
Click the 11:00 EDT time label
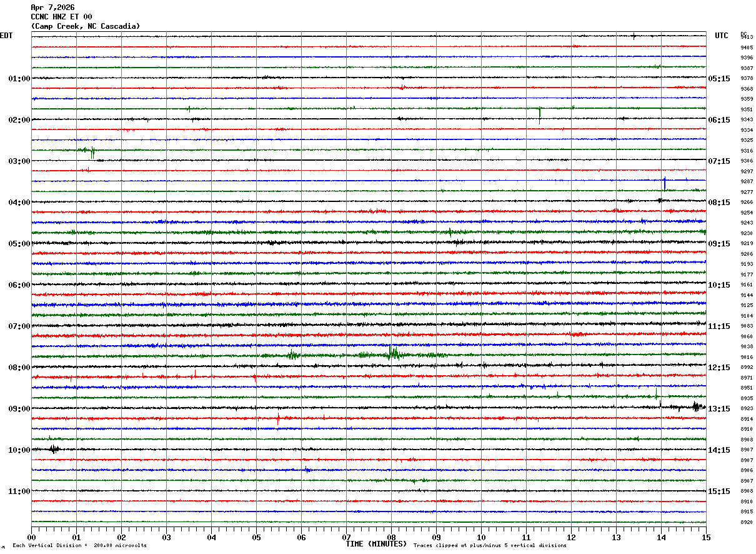coord(19,491)
